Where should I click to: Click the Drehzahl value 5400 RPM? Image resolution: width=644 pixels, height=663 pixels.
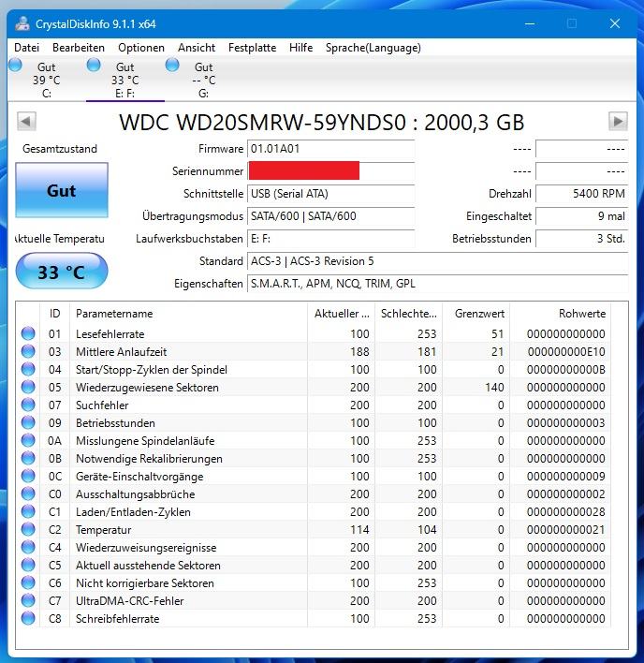pos(582,194)
